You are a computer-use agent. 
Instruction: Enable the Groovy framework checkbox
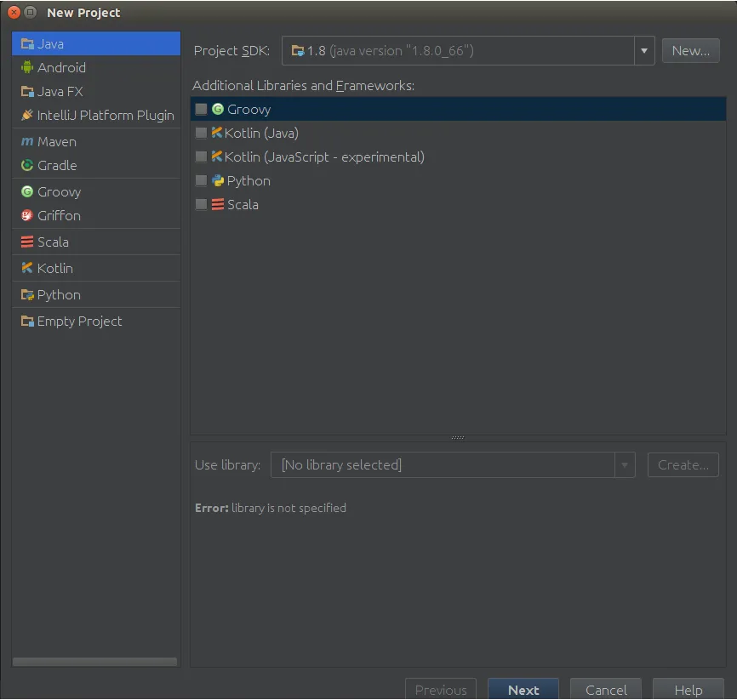(x=201, y=109)
